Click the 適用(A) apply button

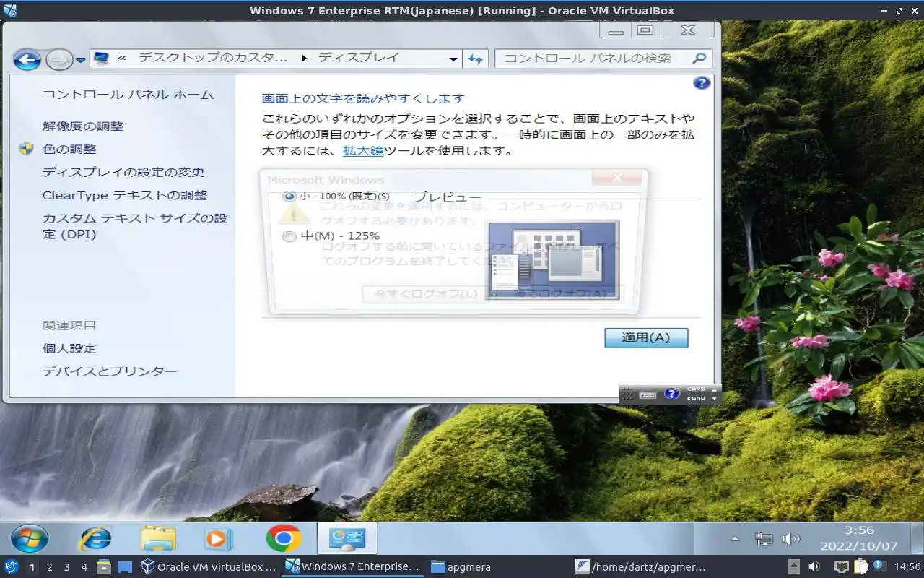646,338
